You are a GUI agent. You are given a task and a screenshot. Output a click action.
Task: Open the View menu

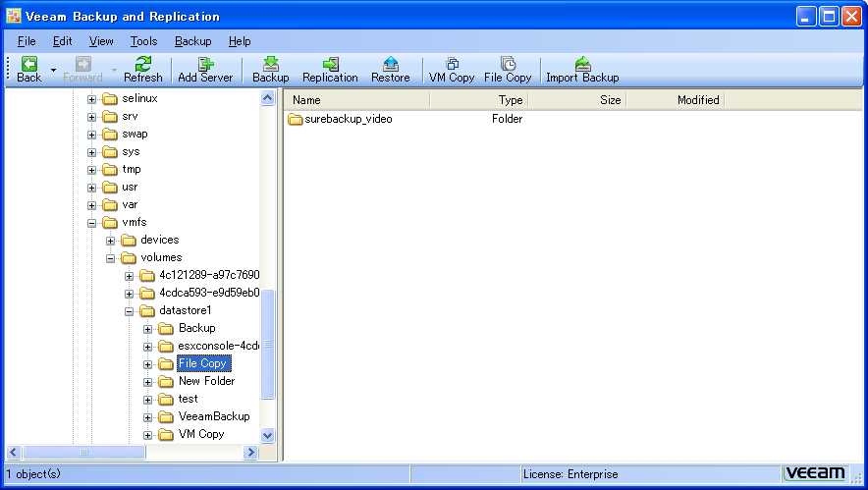[x=101, y=41]
